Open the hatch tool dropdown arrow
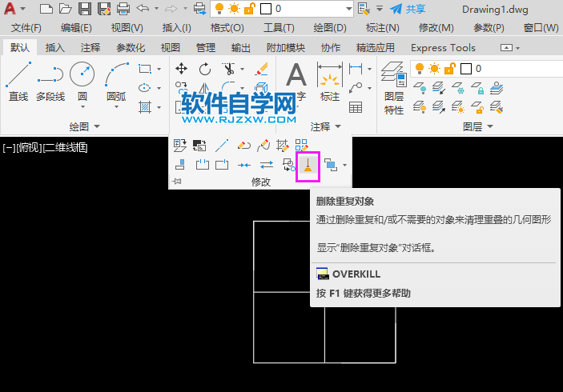Image resolution: width=563 pixels, height=392 pixels. [x=159, y=107]
